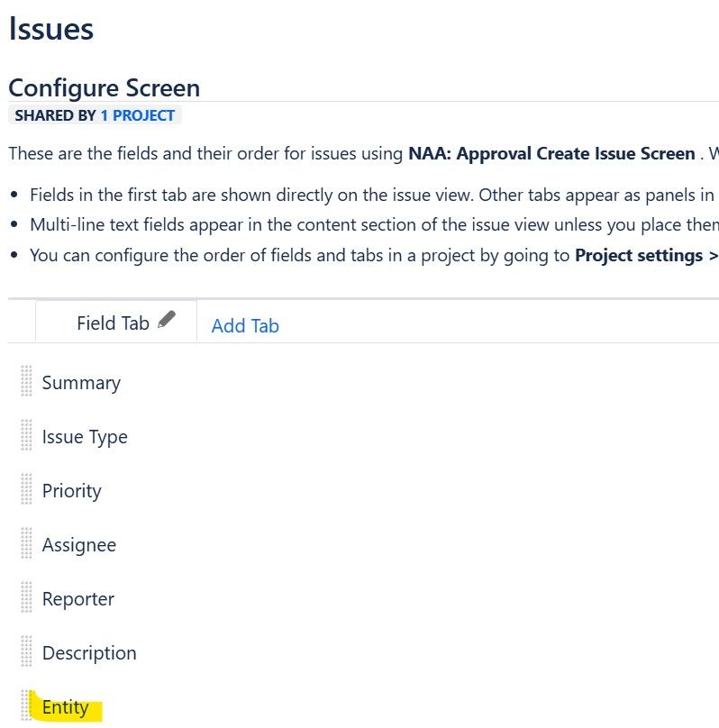Select the drag handle for Priority
The width and height of the screenshot is (719, 728).
click(25, 490)
